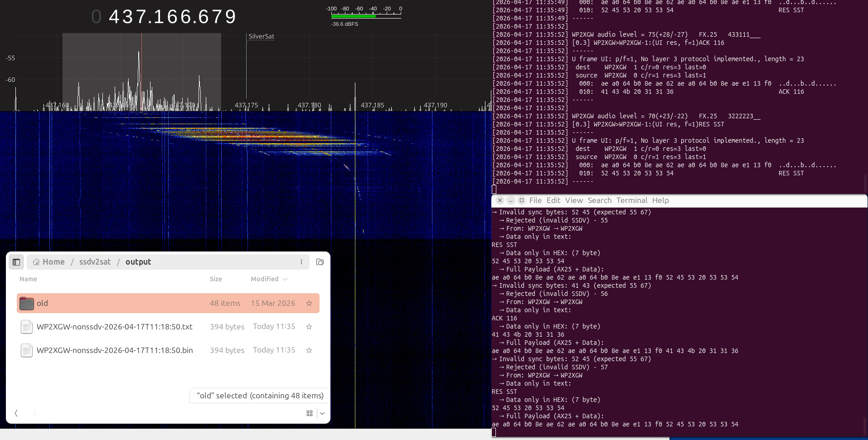Navigate to the ssdv2sat breadcrumb

pos(95,262)
